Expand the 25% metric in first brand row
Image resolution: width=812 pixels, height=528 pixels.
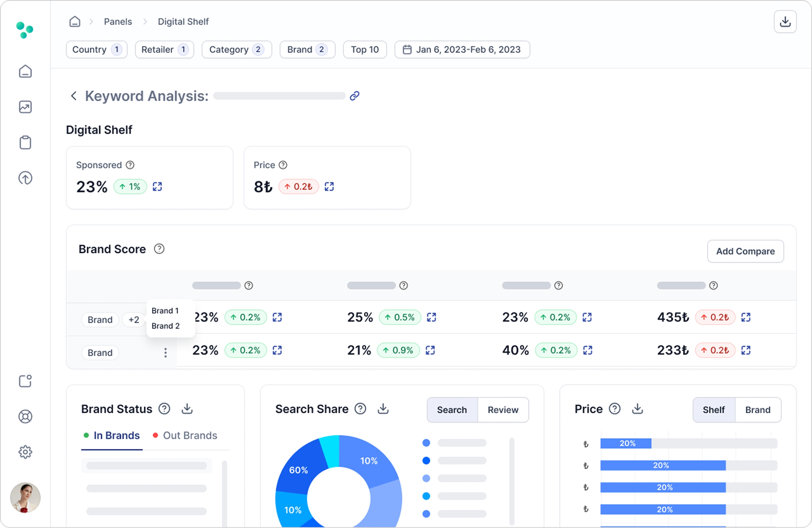[x=432, y=317]
